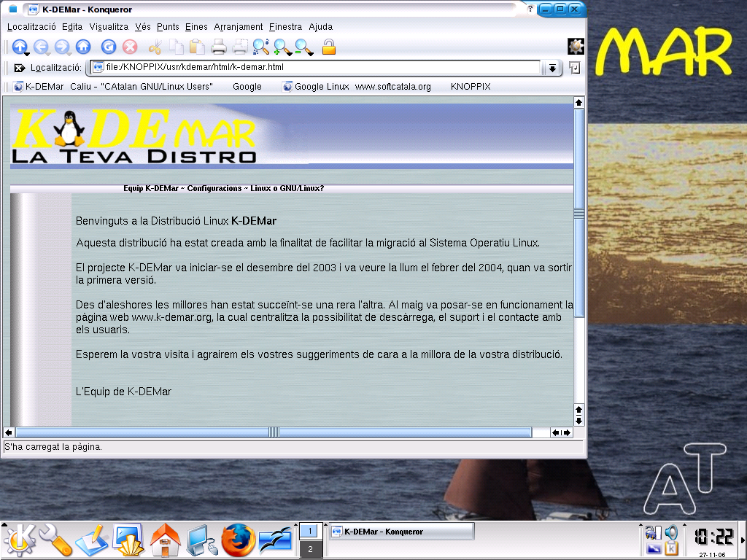Switch to virtual desktop 2 in pager
The height and width of the screenshot is (560, 747).
(310, 549)
